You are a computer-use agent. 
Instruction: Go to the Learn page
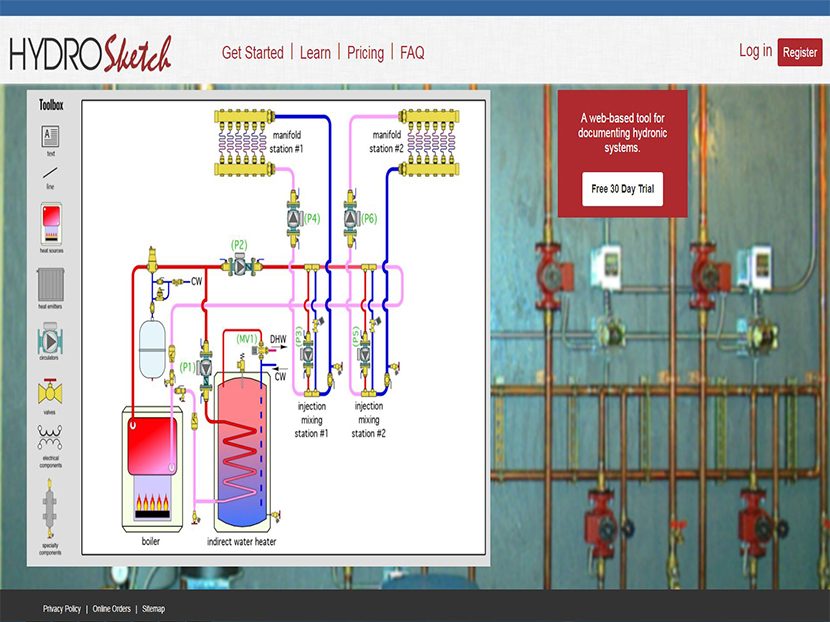pos(315,53)
